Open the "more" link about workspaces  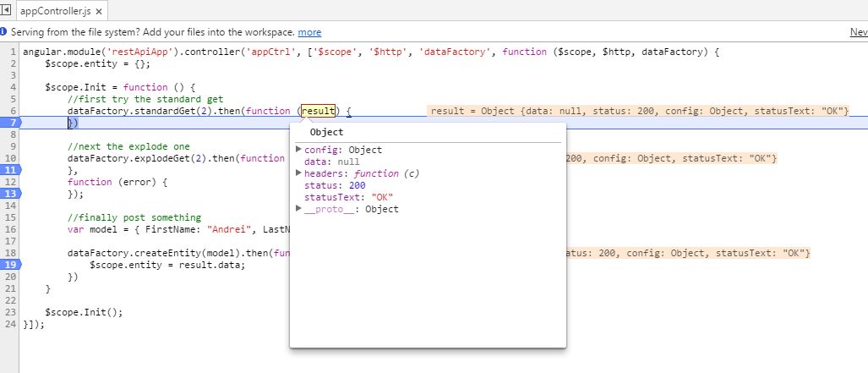coord(309,32)
